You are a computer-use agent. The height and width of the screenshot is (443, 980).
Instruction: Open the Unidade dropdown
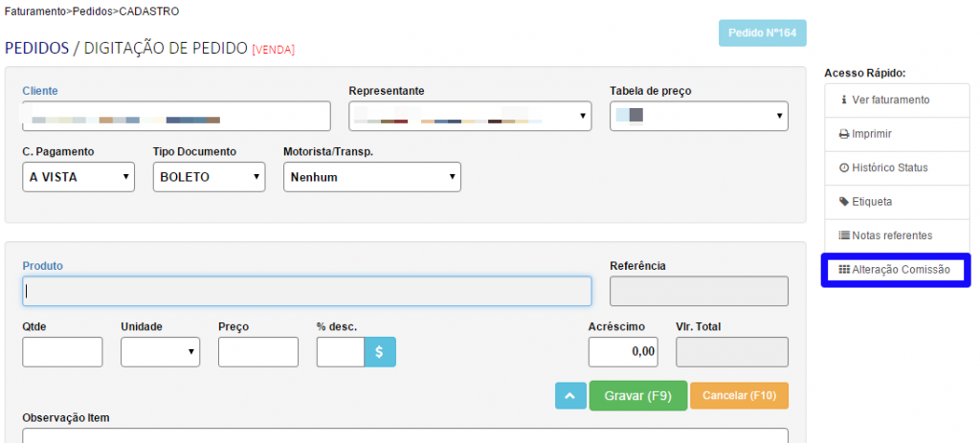point(160,352)
